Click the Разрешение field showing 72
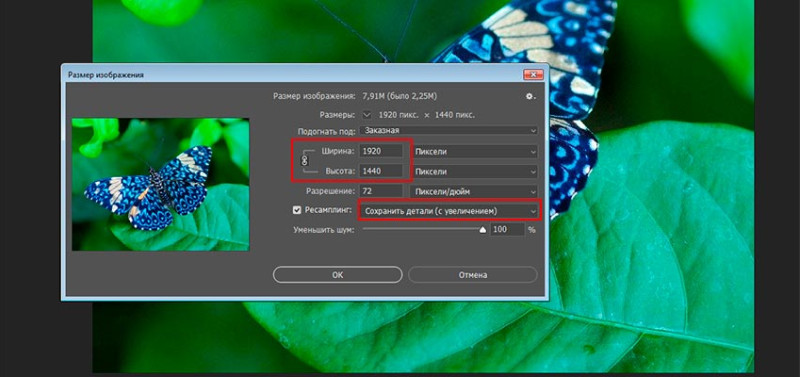 [380, 191]
